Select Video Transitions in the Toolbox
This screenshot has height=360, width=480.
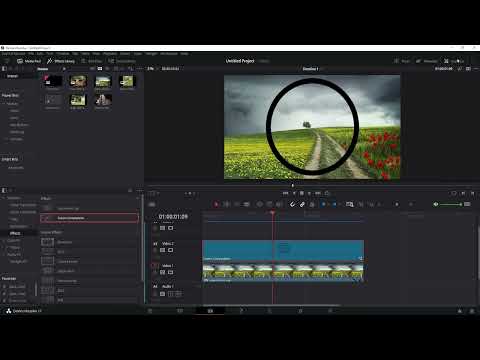click(23, 205)
